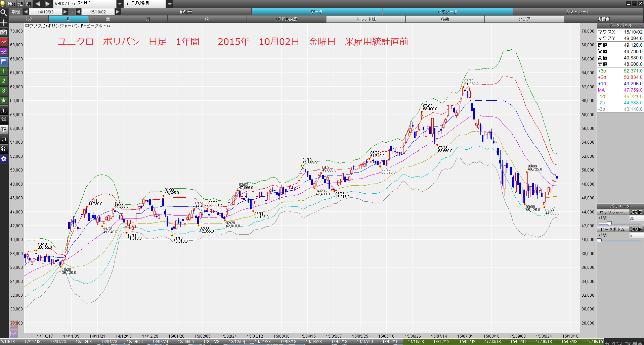The width and height of the screenshot is (644, 345).
Task: Step start date 14/10/03 forward
Action: click(65, 12)
